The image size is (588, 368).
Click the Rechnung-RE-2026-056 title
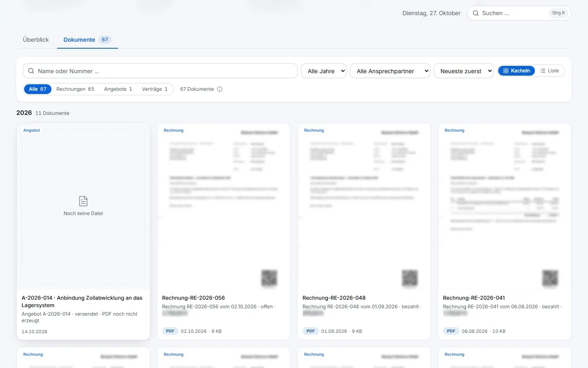tap(194, 298)
